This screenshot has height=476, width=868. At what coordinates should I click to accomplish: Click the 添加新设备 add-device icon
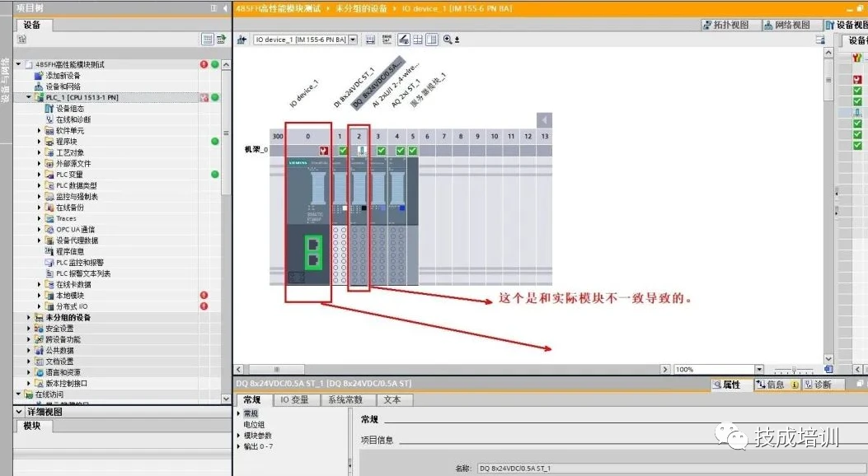(39, 76)
